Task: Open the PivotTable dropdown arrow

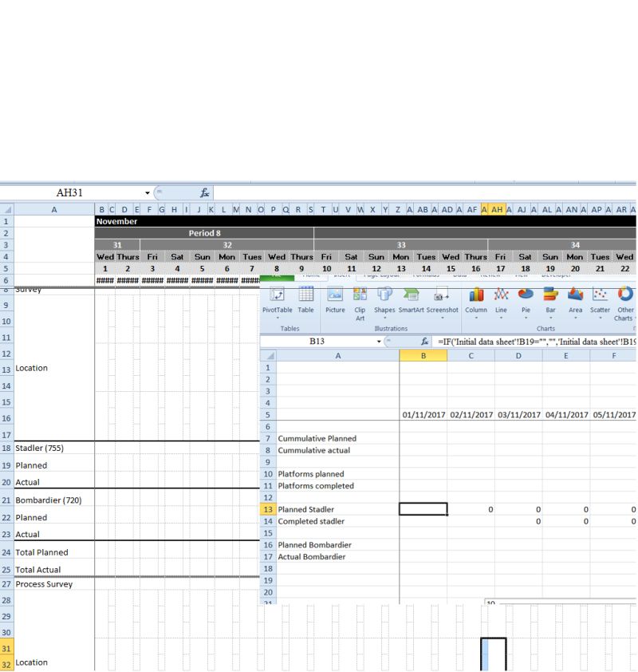Action: click(278, 317)
